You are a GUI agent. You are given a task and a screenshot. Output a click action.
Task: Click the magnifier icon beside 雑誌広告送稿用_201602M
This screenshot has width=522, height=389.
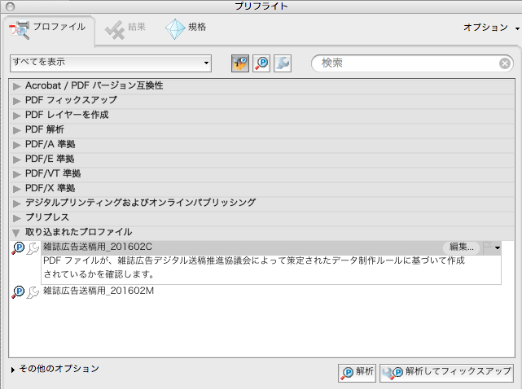(x=18, y=292)
